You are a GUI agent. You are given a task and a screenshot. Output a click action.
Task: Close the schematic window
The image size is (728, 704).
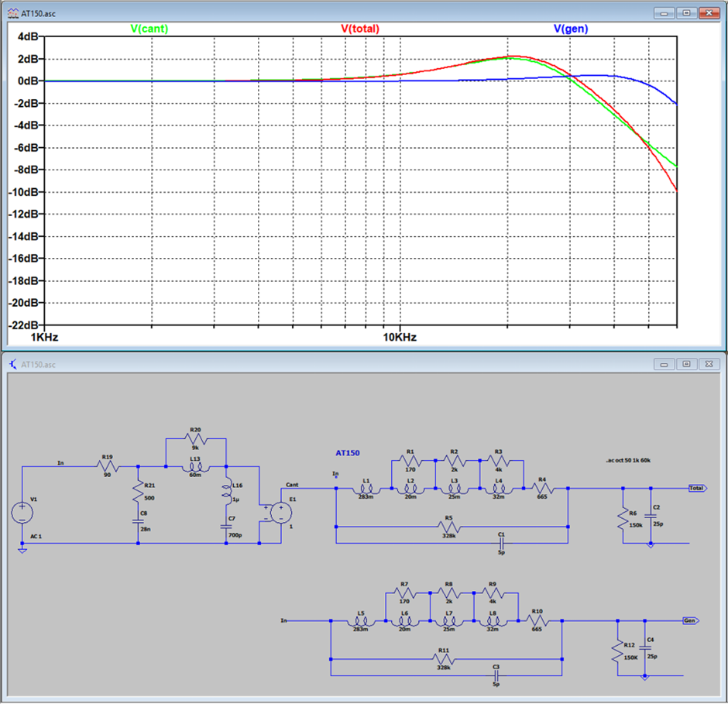[709, 364]
